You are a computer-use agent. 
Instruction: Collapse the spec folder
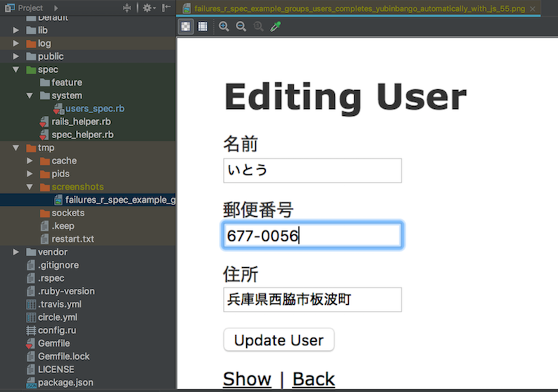[x=15, y=70]
